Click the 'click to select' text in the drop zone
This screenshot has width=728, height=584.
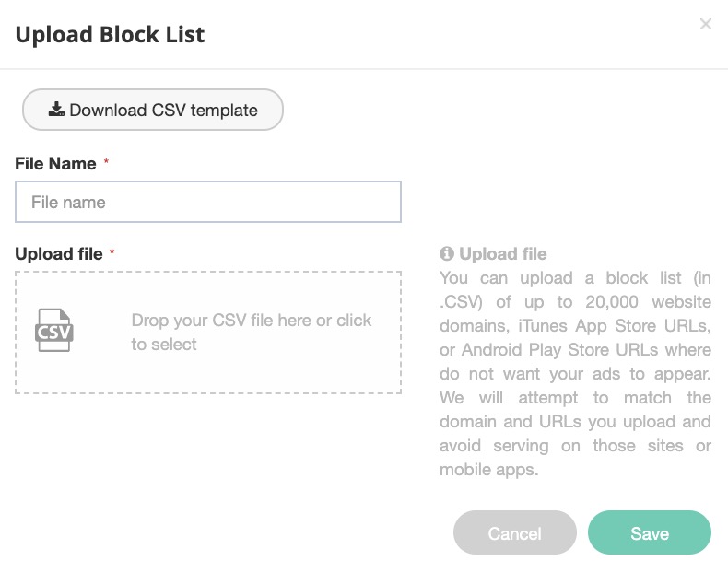pos(164,345)
